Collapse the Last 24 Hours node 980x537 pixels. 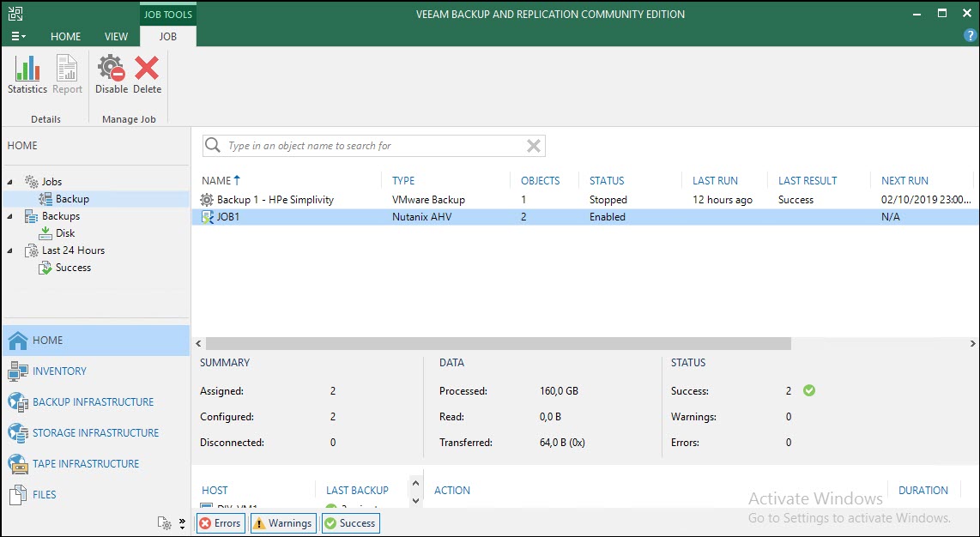pyautogui.click(x=10, y=250)
